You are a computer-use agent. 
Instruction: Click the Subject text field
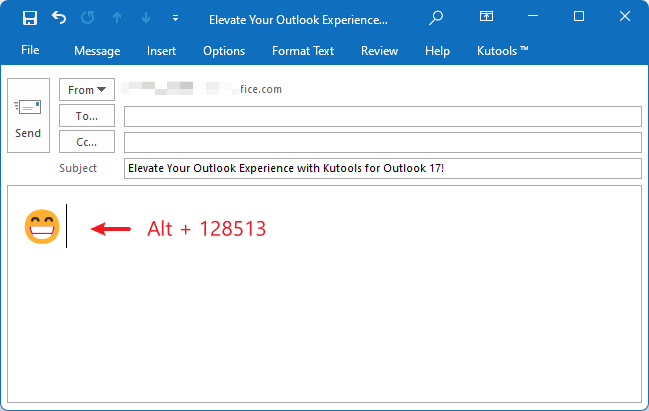click(382, 168)
